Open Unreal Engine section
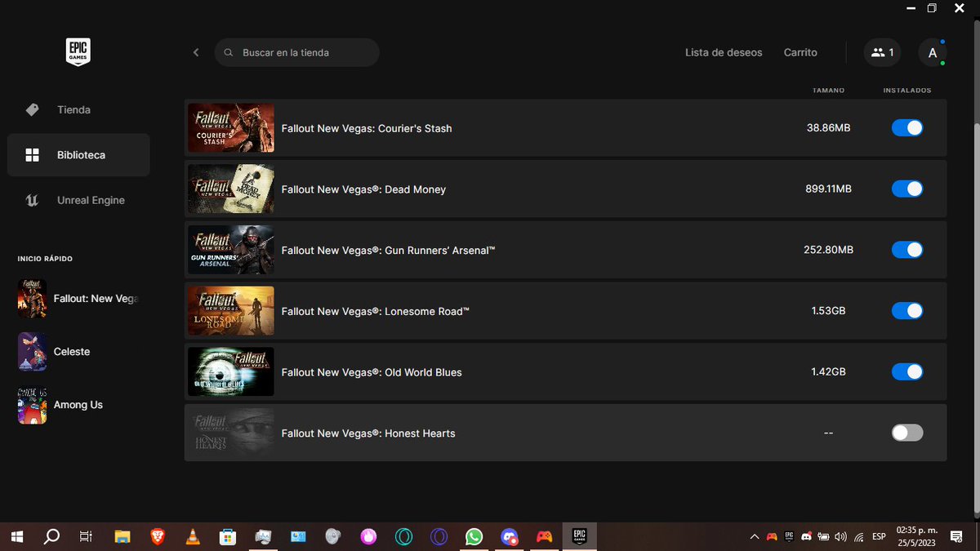980x551 pixels. [78, 200]
